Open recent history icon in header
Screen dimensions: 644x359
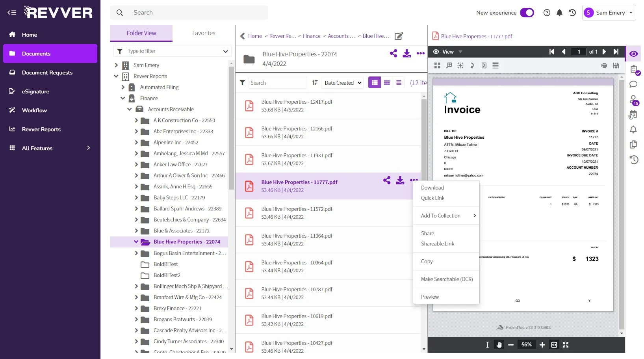point(572,13)
